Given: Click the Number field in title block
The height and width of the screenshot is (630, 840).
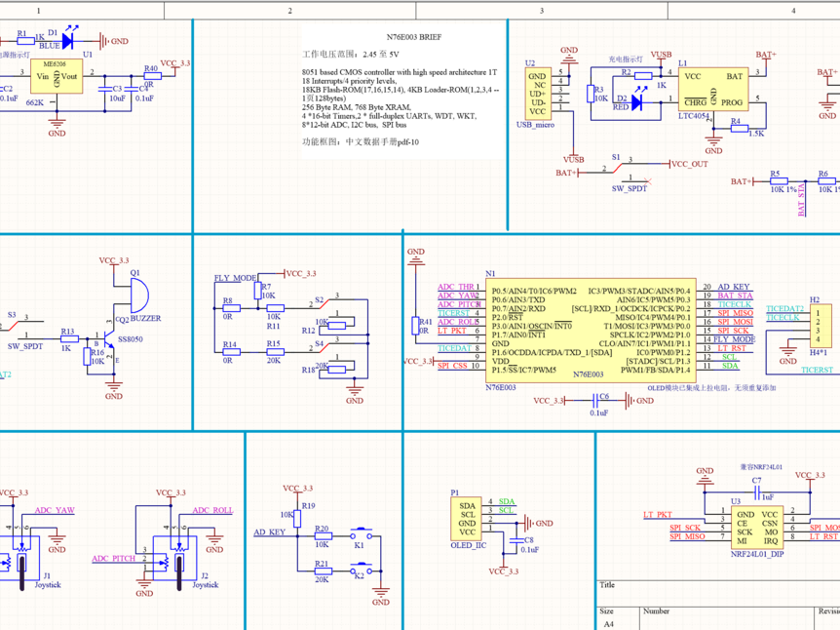Looking at the screenshot, I should pos(656,611).
